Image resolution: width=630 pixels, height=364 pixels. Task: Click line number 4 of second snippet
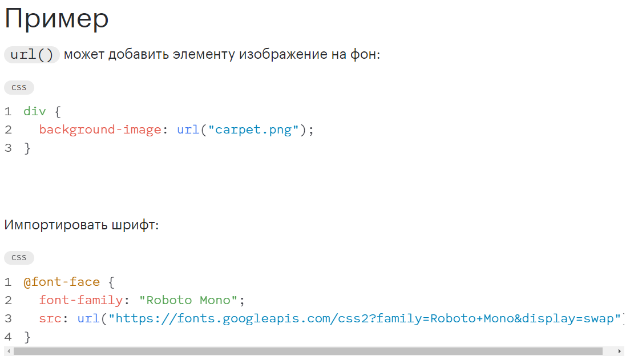(x=8, y=337)
